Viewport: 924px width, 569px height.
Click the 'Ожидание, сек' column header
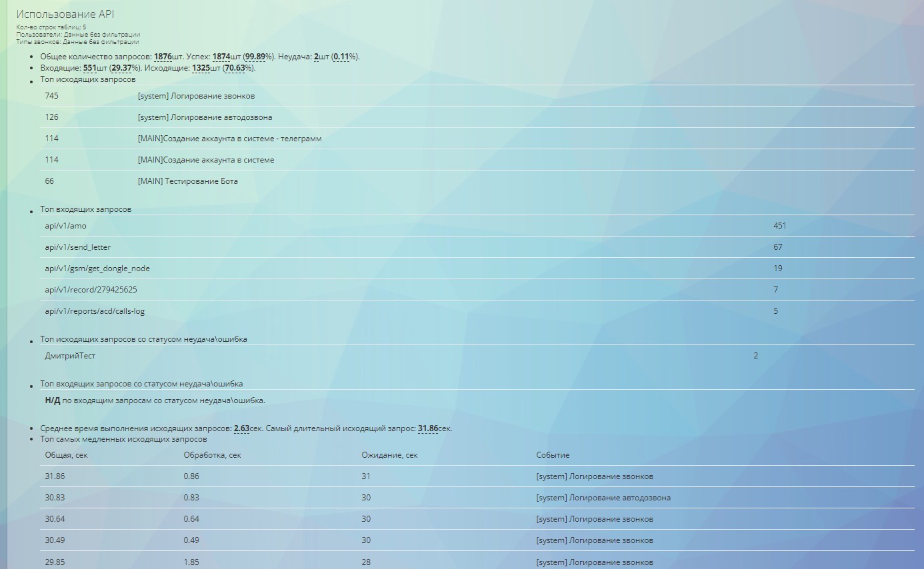(x=389, y=455)
